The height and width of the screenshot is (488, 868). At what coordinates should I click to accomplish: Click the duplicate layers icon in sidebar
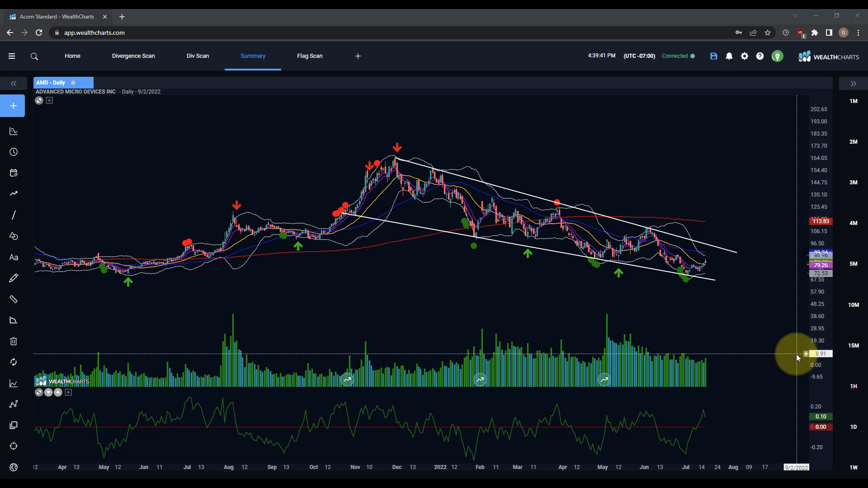pos(14,426)
